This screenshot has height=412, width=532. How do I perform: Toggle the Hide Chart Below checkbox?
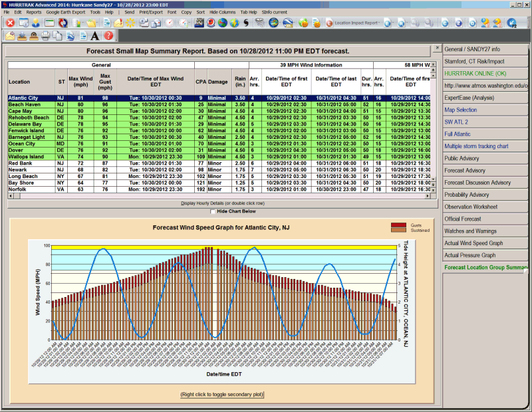(213, 211)
